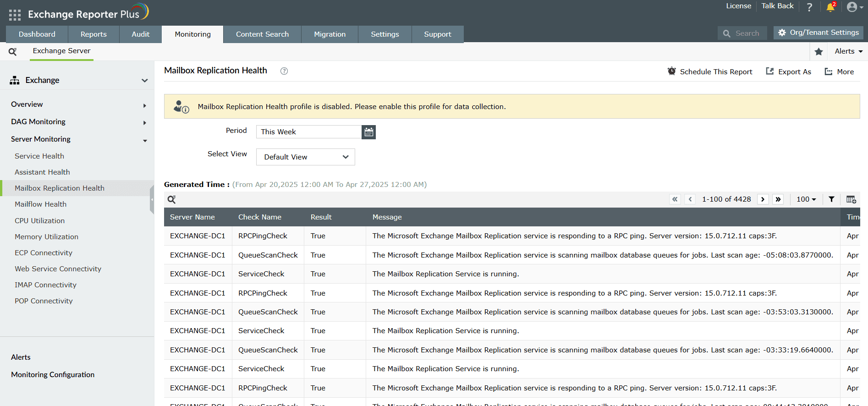Viewport: 868px width, 406px height.
Task: Open the Select View dropdown
Action: pyautogui.click(x=306, y=157)
